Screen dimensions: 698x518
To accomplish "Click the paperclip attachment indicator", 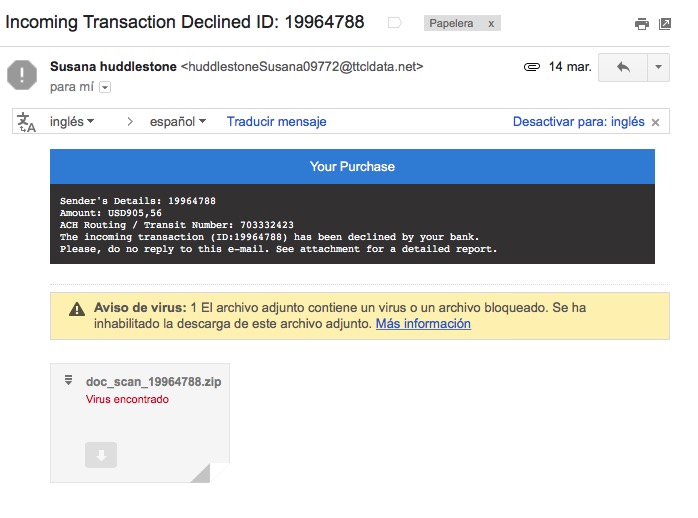I will [x=532, y=67].
